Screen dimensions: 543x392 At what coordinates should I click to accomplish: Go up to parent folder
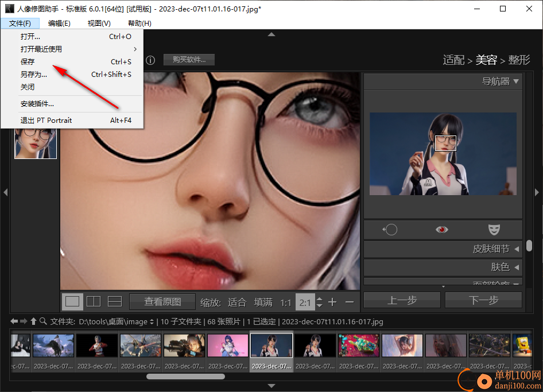pyautogui.click(x=33, y=321)
